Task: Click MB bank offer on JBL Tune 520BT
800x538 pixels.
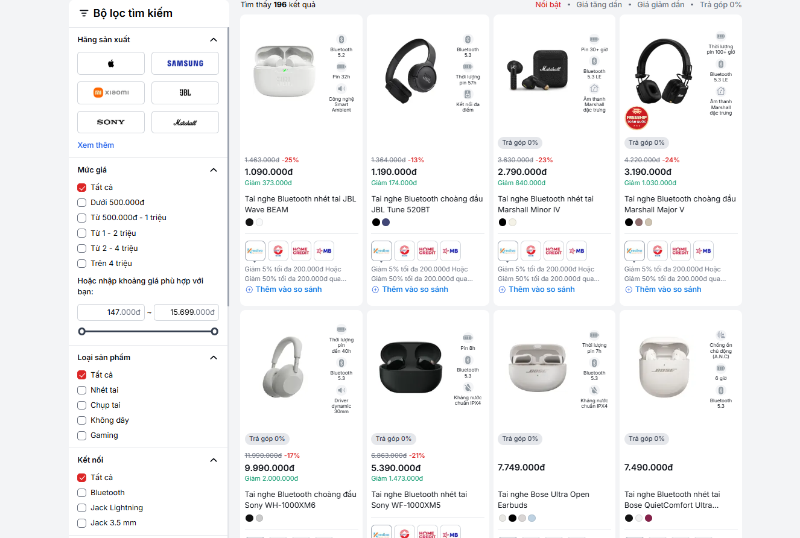Action: pyautogui.click(x=449, y=250)
